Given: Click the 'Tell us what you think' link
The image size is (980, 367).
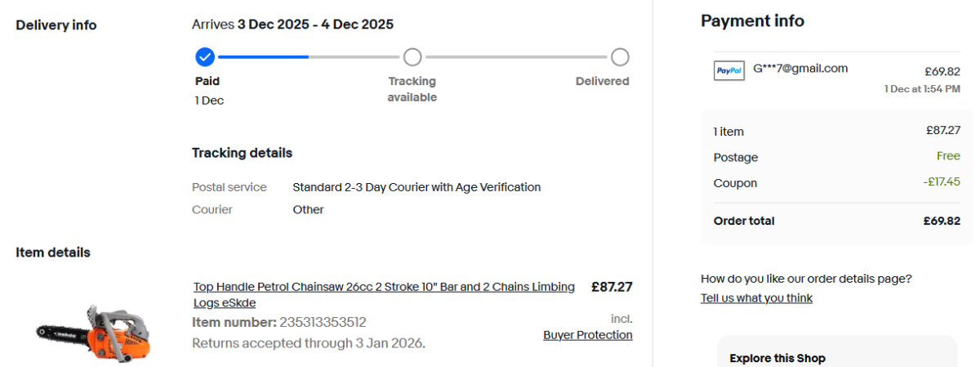Looking at the screenshot, I should 756,298.
